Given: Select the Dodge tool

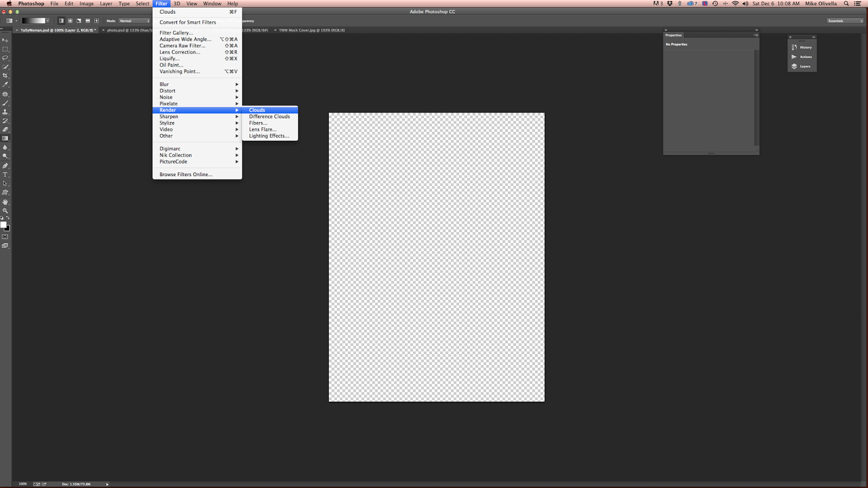Looking at the screenshot, I should [x=5, y=156].
